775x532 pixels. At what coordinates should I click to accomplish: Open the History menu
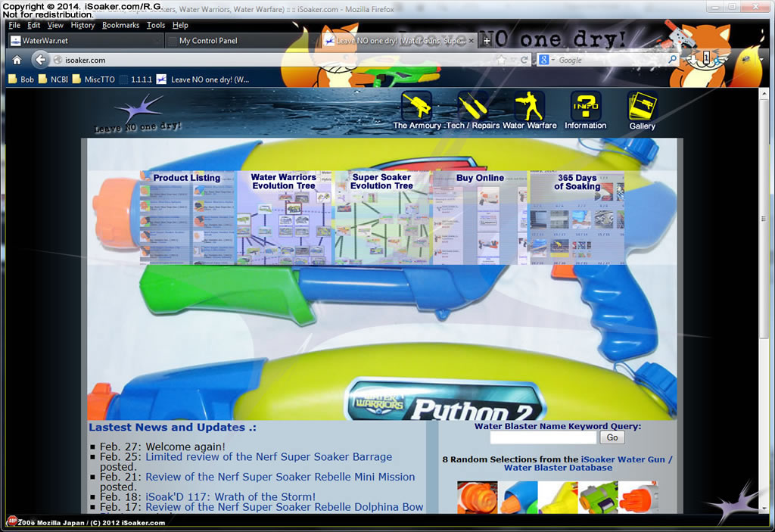(82, 25)
